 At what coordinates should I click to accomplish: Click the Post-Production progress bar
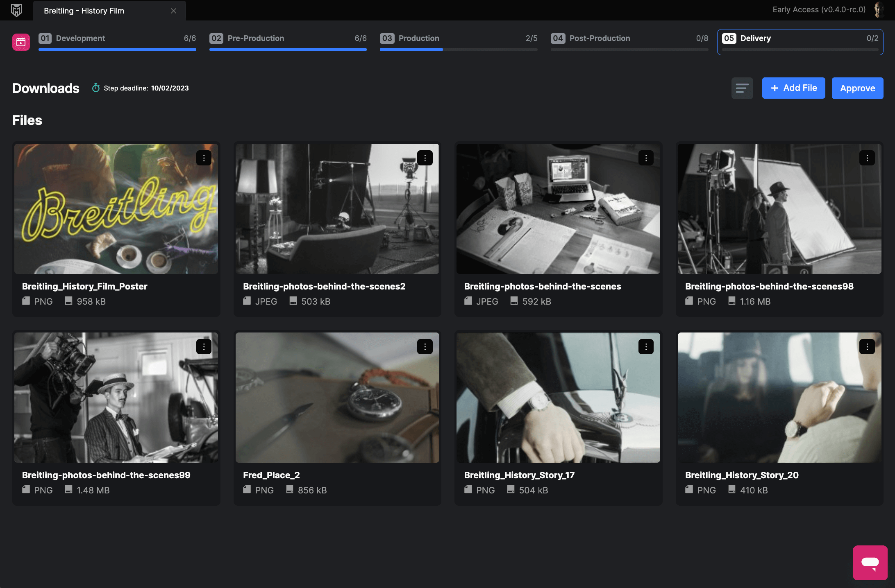point(629,50)
